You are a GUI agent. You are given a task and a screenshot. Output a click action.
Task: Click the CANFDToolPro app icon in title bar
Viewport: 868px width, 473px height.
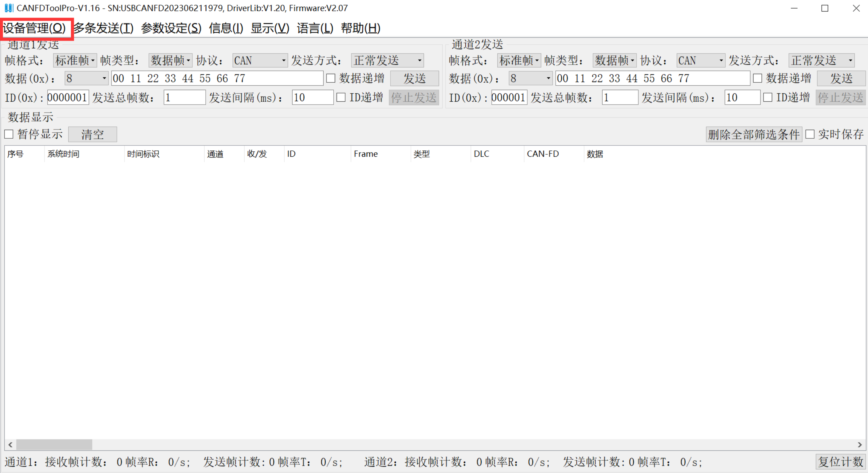9,8
